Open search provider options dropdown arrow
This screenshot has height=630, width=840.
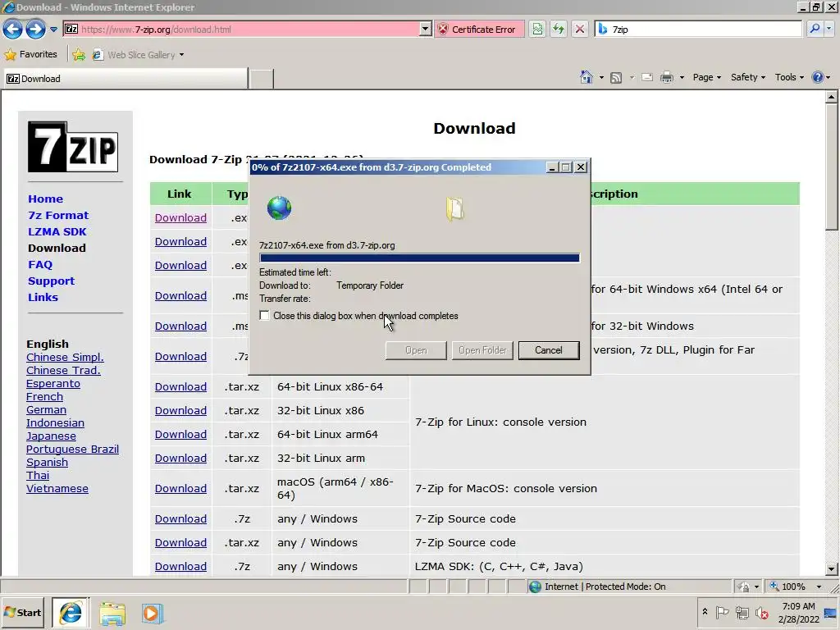pos(829,29)
